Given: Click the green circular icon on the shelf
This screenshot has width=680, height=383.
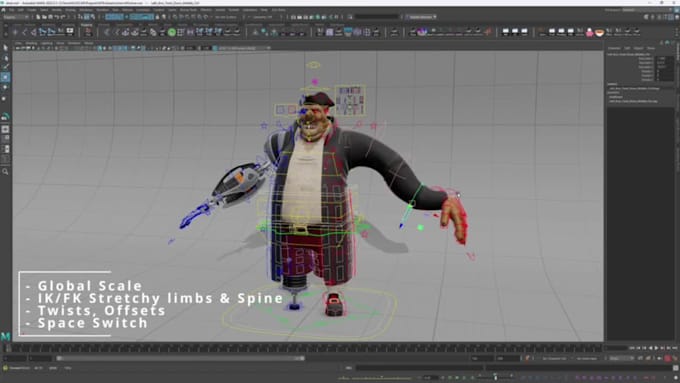Looking at the screenshot, I should pos(172,32).
